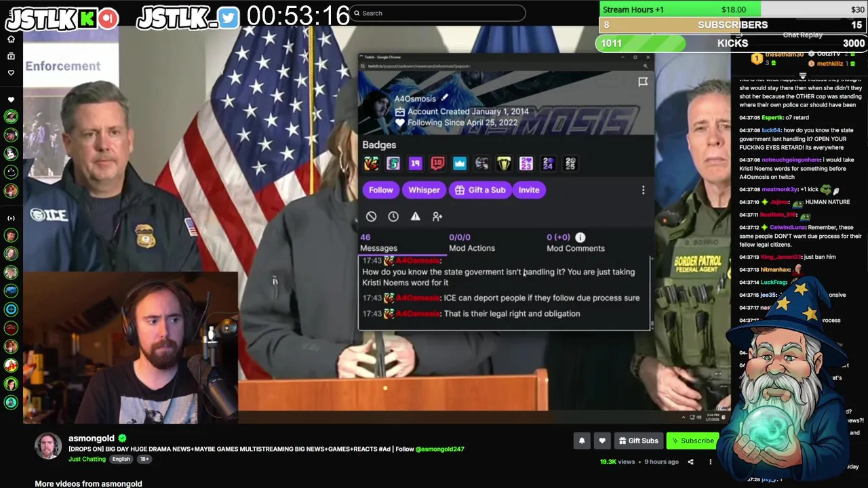868x488 pixels.
Task: Click the Follow button in the viewer card
Action: pyautogui.click(x=381, y=190)
